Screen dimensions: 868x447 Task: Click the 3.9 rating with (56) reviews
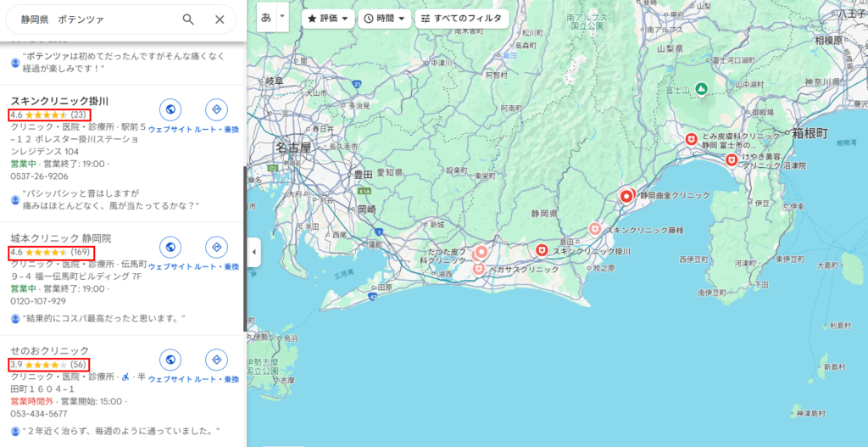point(48,365)
